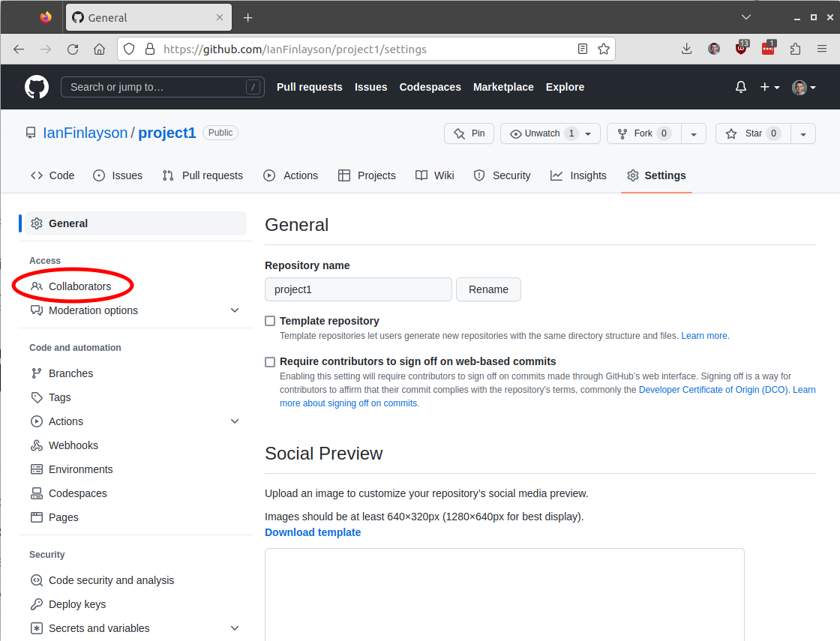Focus the Repository name field
The image size is (840, 641).
point(358,289)
